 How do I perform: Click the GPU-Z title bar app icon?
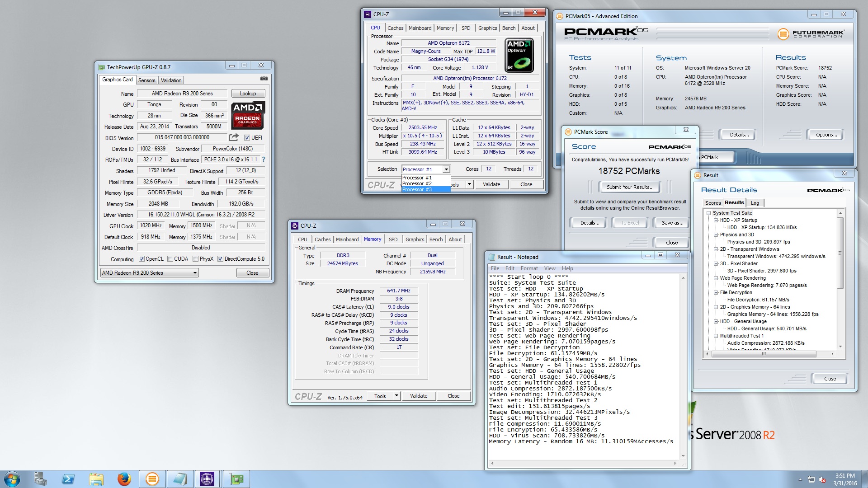[101, 67]
